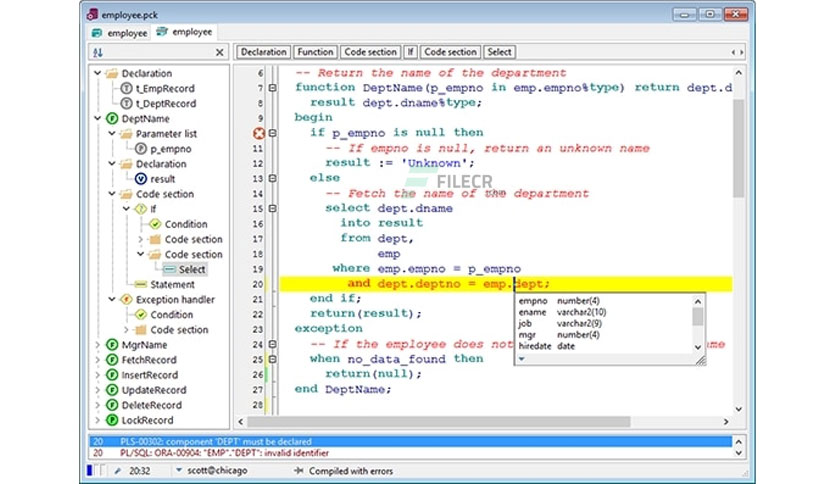Viewport: 836px width, 484px height.
Task: Select the t_EmpRecord type icon
Action: tap(126, 88)
